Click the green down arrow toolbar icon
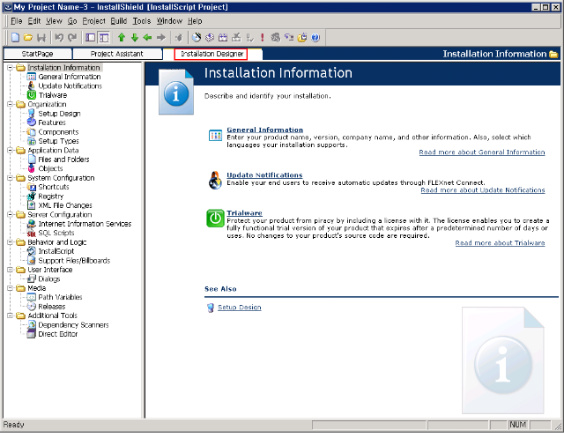This screenshot has height=433, width=564. tap(135, 37)
